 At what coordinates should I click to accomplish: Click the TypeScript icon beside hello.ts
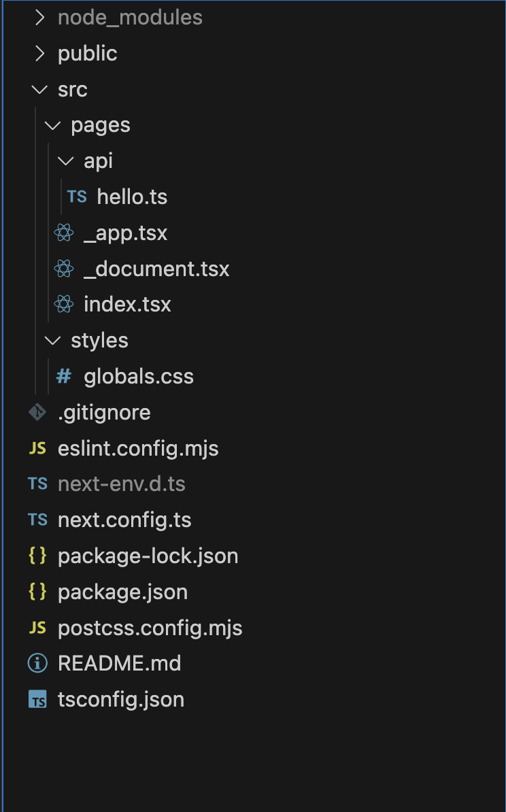(77, 197)
